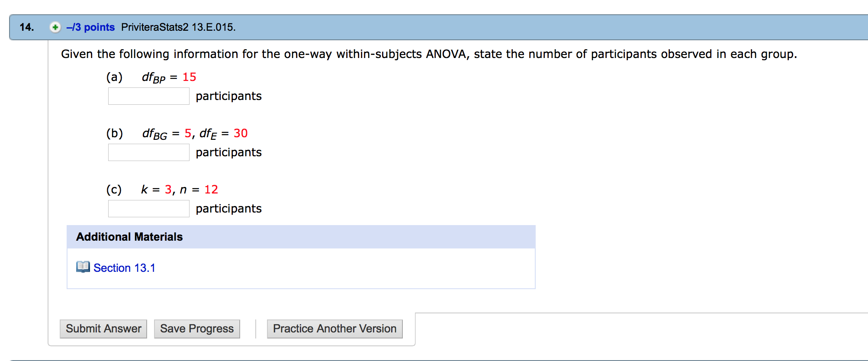
Task: Click the question prompt about within-subjects ANOVA
Action: pos(428,54)
